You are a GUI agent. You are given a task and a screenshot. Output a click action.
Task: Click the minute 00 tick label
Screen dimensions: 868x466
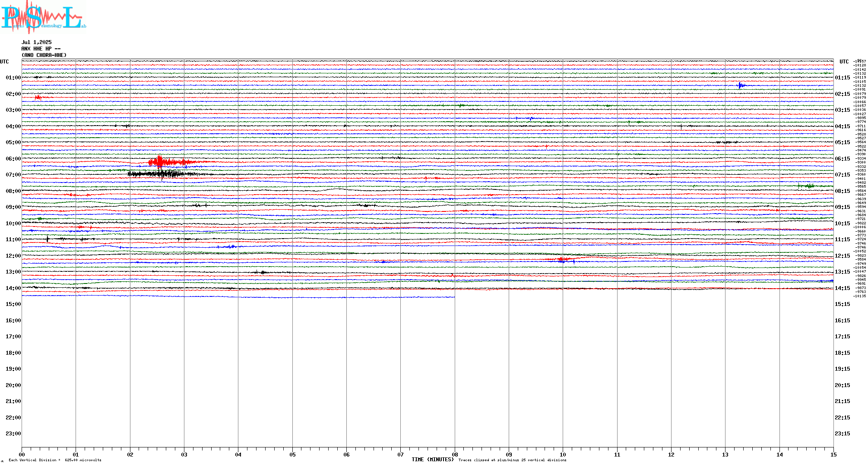(x=22, y=454)
